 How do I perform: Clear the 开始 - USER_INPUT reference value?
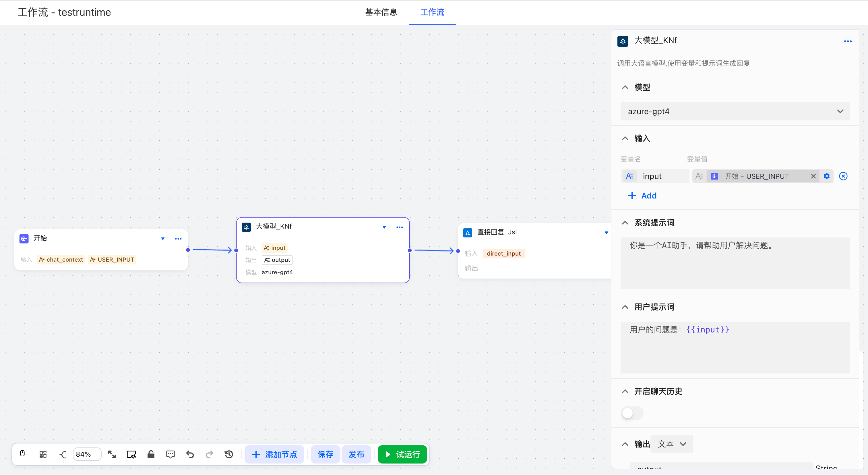tap(813, 176)
